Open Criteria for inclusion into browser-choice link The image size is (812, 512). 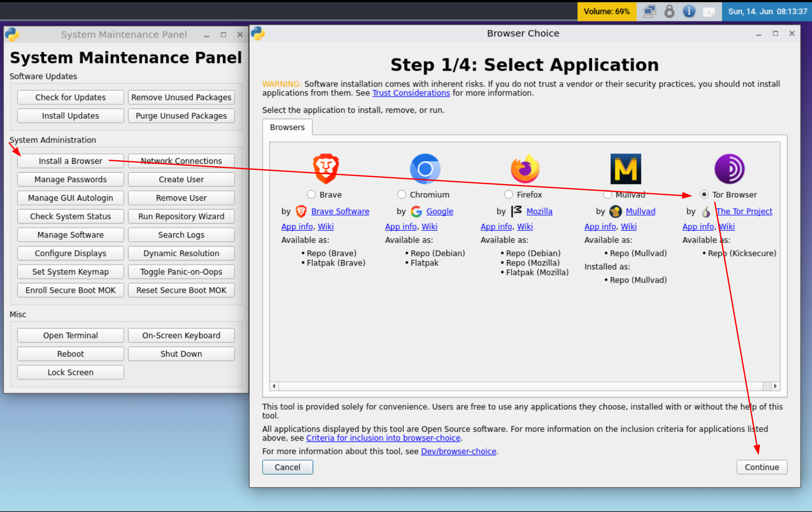coord(384,438)
